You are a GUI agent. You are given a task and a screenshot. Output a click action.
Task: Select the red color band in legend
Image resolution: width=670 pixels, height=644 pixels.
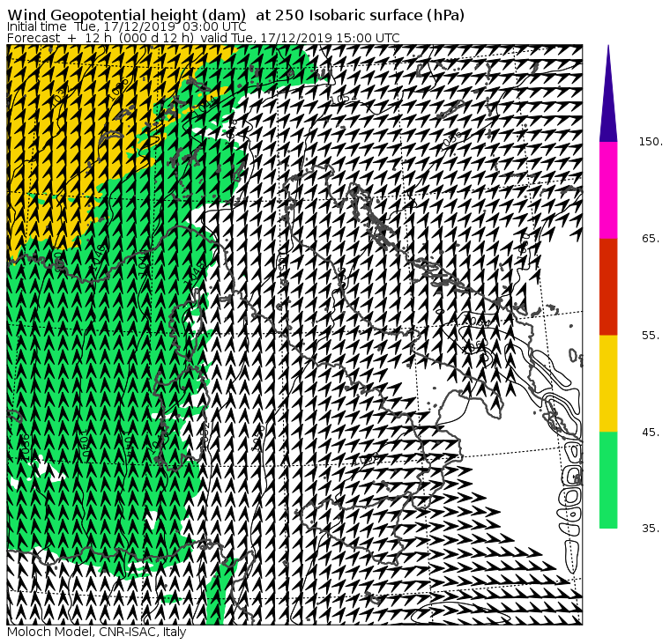tap(608, 286)
